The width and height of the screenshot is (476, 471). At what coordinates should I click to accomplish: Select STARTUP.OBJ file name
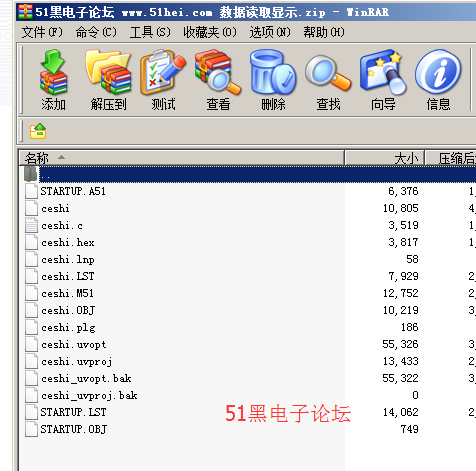[x=74, y=429]
